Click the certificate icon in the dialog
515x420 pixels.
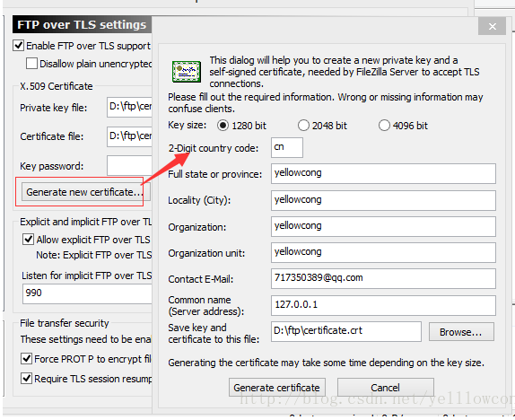[187, 71]
